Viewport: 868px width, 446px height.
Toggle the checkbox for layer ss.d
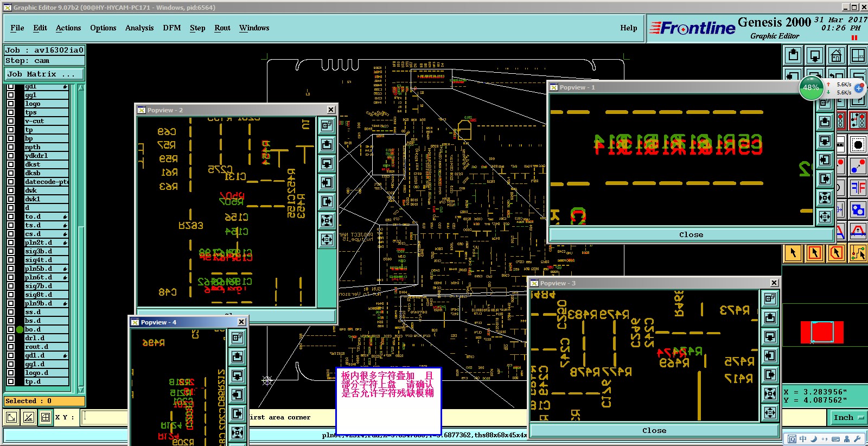[x=11, y=312]
